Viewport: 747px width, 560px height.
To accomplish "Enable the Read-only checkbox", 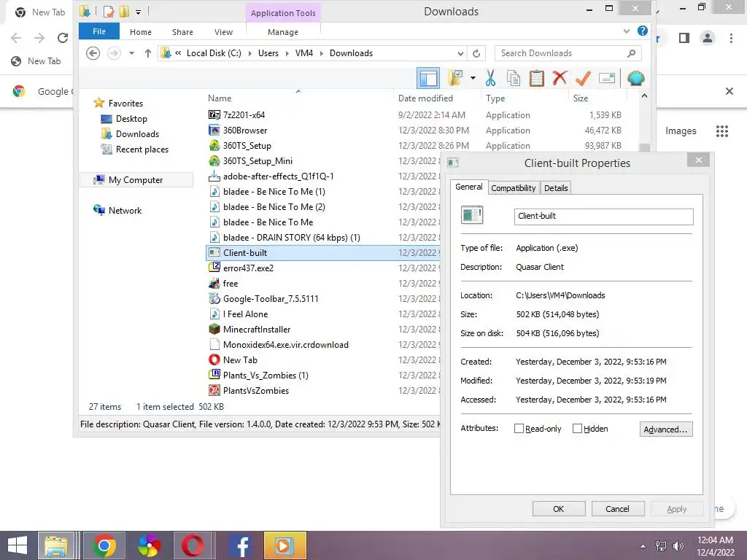I will 519,429.
